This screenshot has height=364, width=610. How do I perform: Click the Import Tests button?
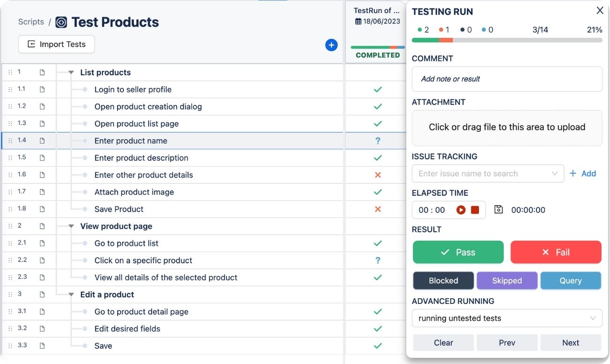tap(56, 44)
